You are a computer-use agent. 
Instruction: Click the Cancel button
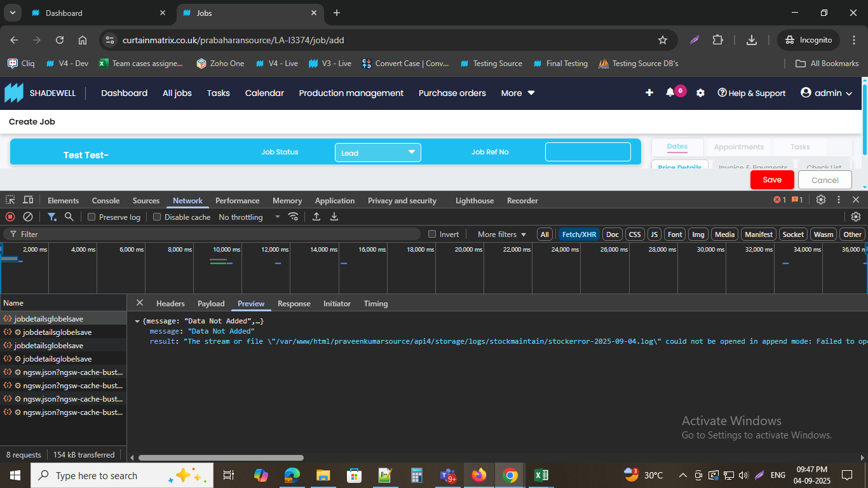click(x=825, y=180)
